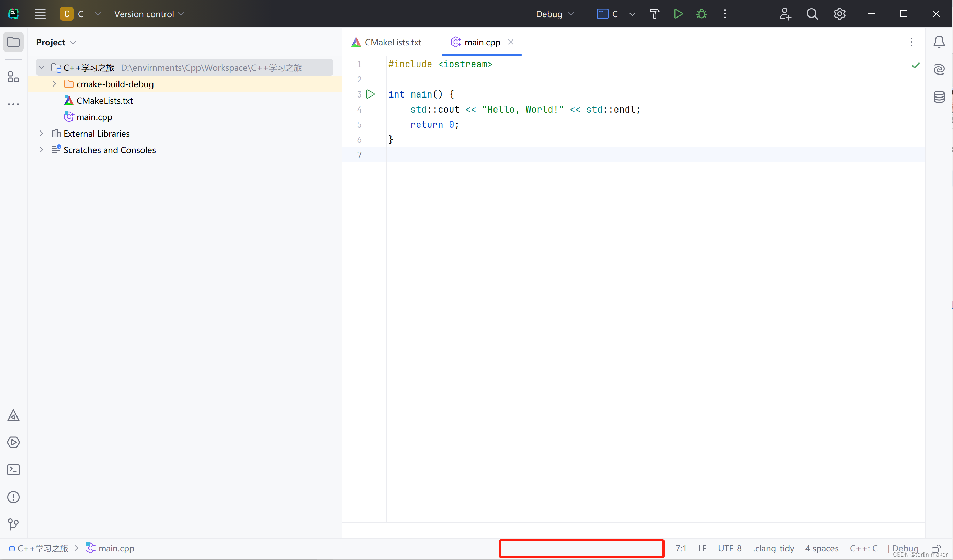Image resolution: width=953 pixels, height=560 pixels.
Task: Change UTF-8 file encoding
Action: coord(729,548)
